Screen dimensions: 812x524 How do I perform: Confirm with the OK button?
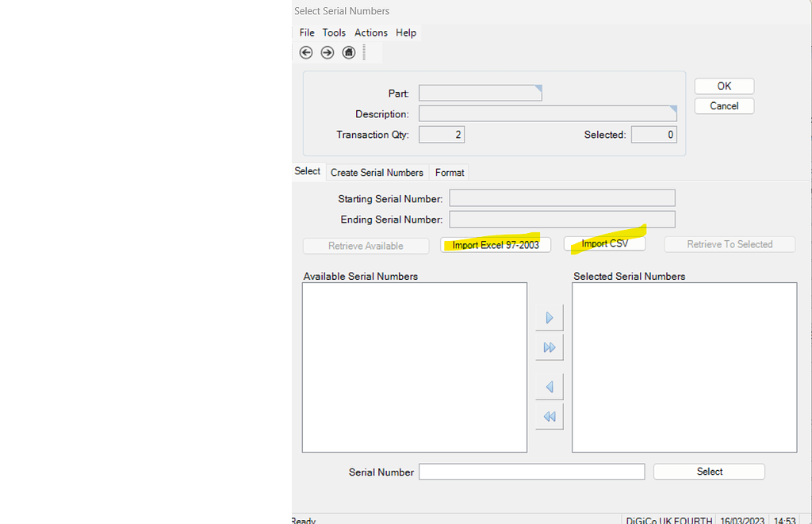[x=723, y=86]
